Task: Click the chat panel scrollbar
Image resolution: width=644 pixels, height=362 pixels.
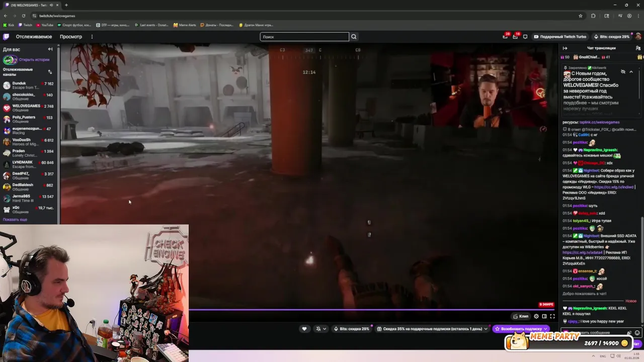Action: tap(642, 269)
